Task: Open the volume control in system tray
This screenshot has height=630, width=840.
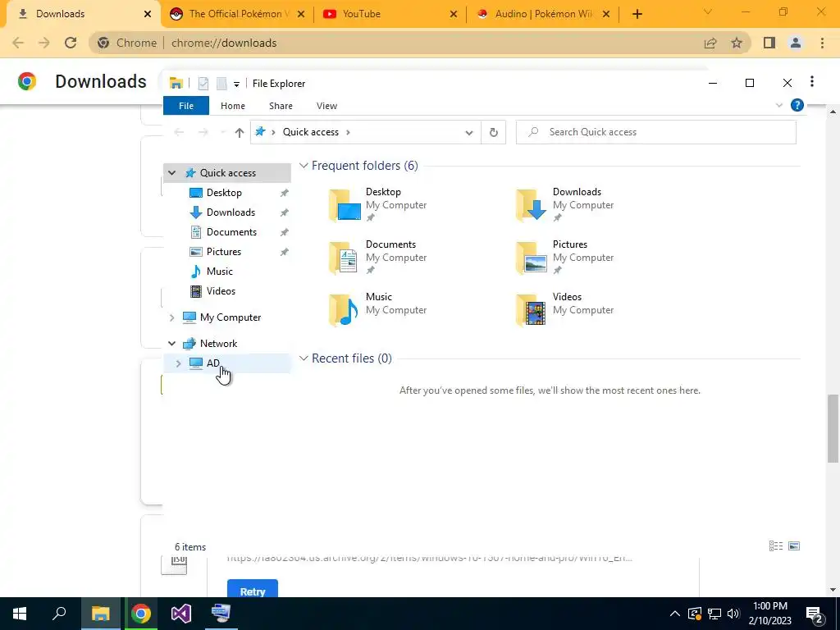Action: (x=734, y=614)
